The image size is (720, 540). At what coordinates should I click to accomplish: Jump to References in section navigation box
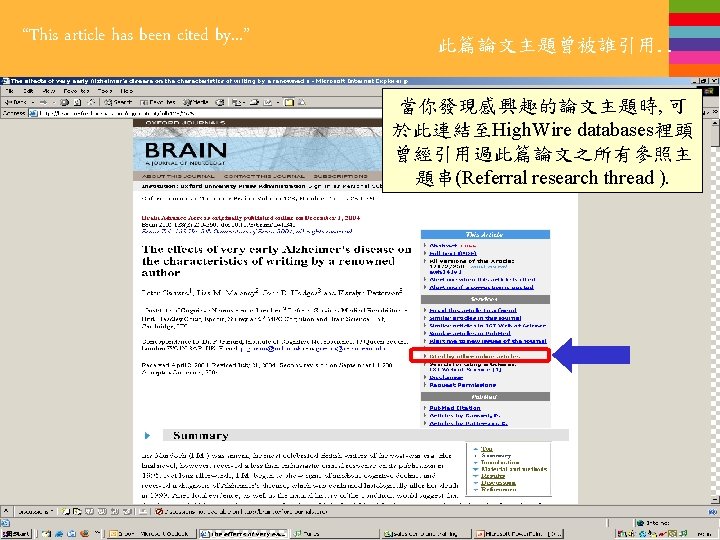click(499, 489)
